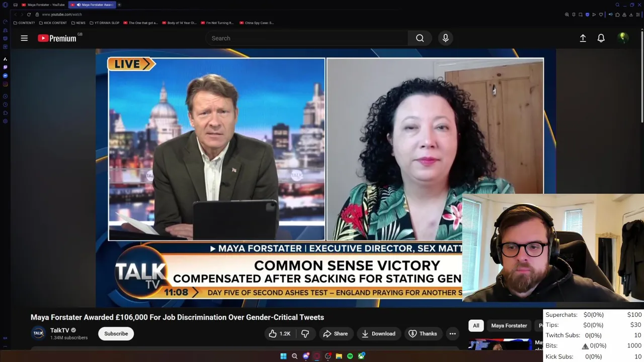Open Twitch in the browser sidebar
The image size is (644, 362).
(5, 67)
